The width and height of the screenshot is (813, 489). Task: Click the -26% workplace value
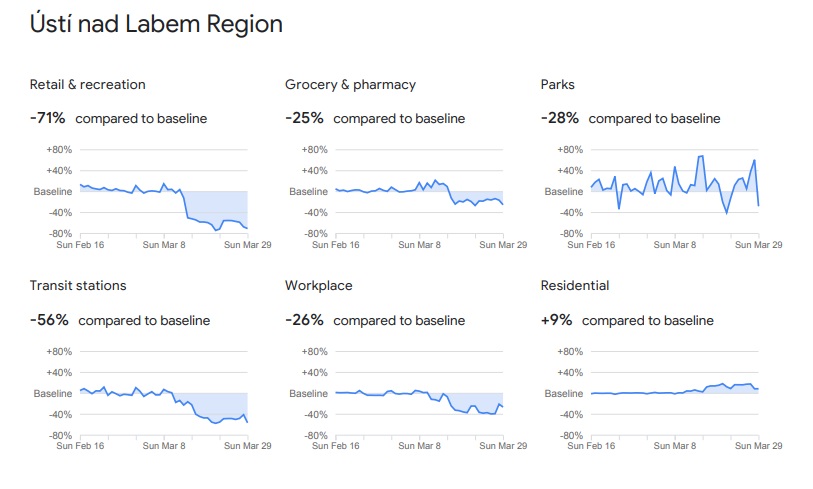(x=304, y=321)
